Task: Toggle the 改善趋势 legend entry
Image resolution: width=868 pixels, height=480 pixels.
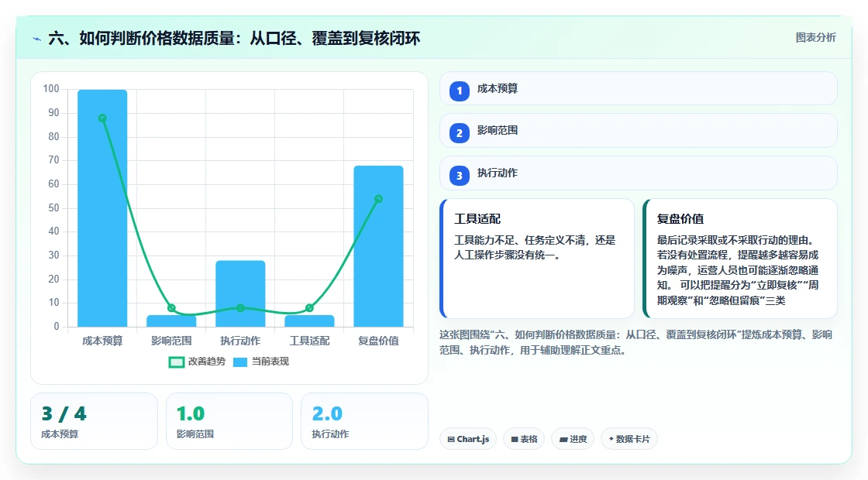Action: coord(197,362)
